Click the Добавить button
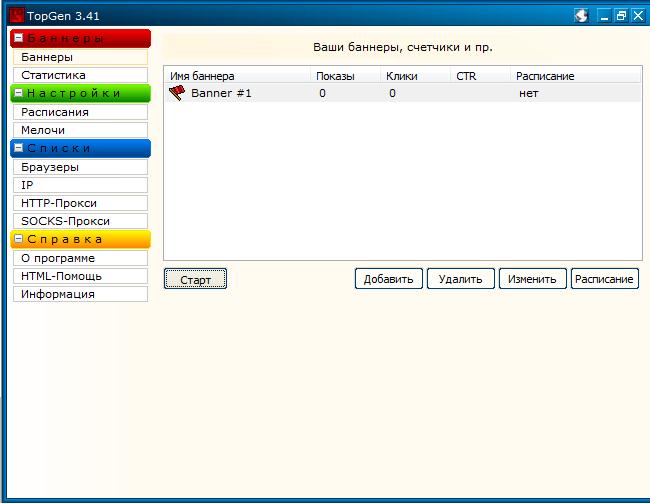Image resolution: width=650 pixels, height=504 pixels. [388, 279]
